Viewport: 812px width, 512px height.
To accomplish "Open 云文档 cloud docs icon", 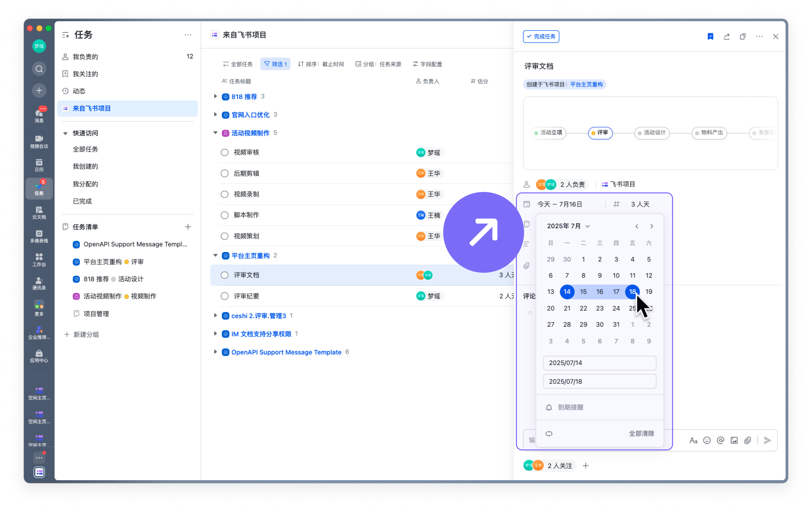I will (x=39, y=213).
